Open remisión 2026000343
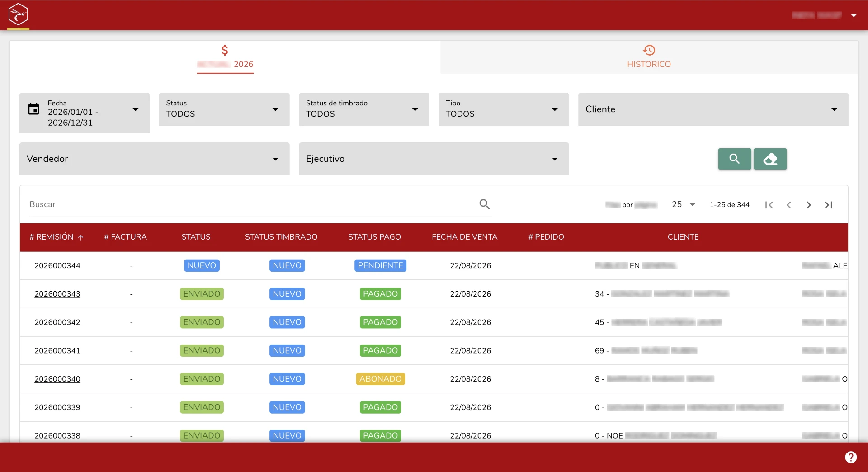Image resolution: width=868 pixels, height=472 pixels. pos(57,294)
